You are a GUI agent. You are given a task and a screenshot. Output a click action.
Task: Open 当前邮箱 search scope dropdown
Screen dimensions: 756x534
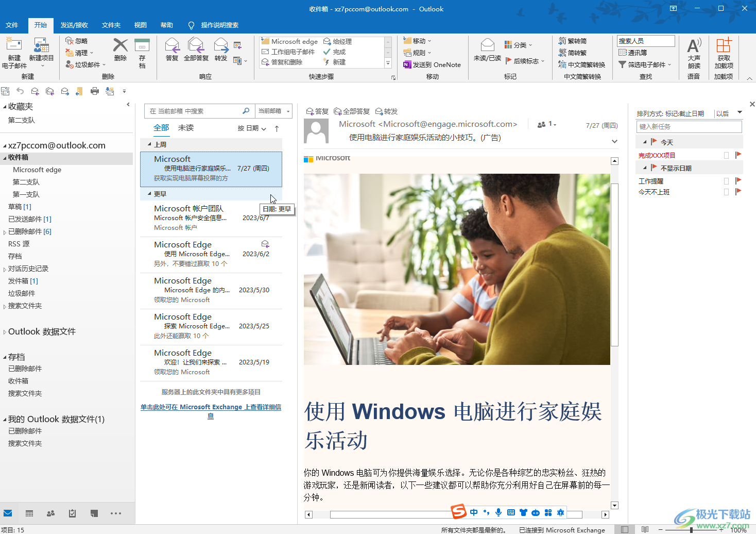(x=274, y=111)
